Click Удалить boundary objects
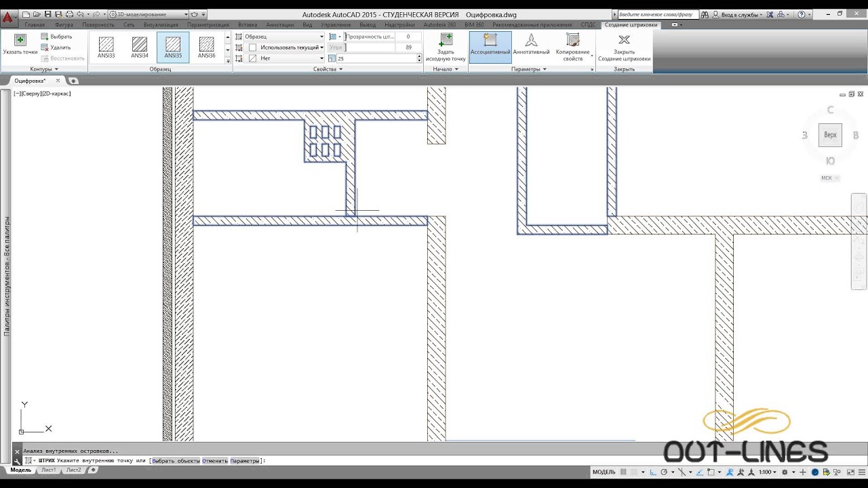 click(x=56, y=47)
